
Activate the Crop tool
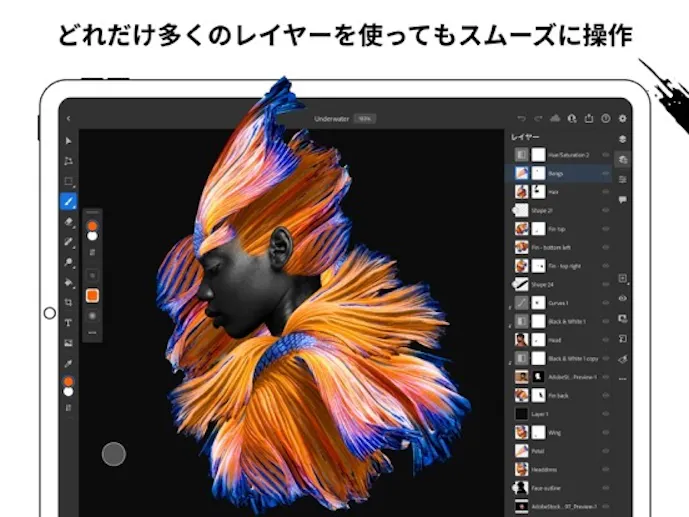pos(69,302)
